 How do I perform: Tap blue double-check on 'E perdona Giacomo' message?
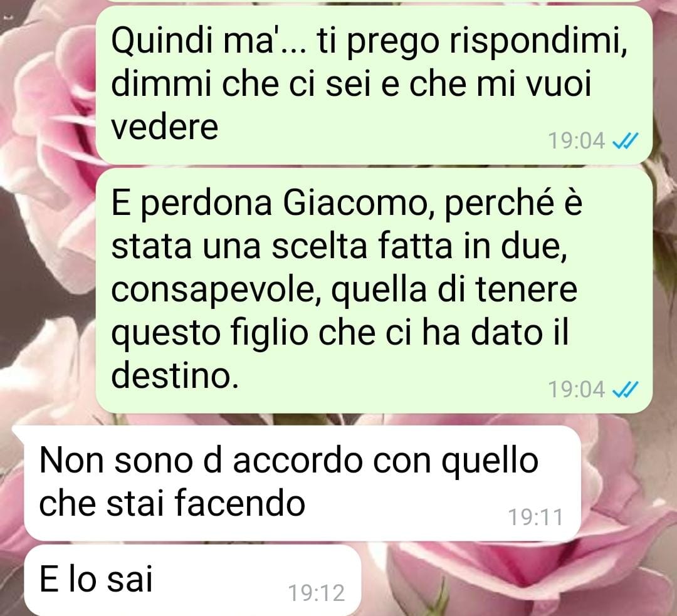coord(625,390)
